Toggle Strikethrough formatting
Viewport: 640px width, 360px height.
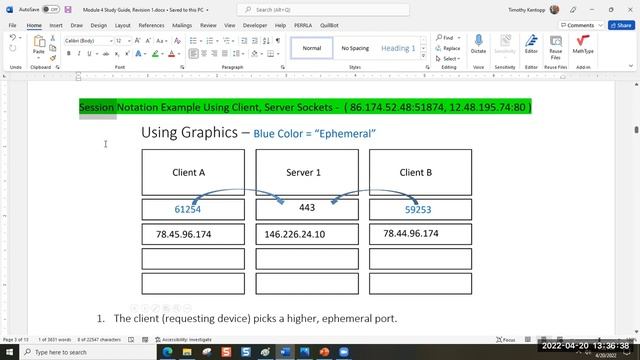pos(106,53)
